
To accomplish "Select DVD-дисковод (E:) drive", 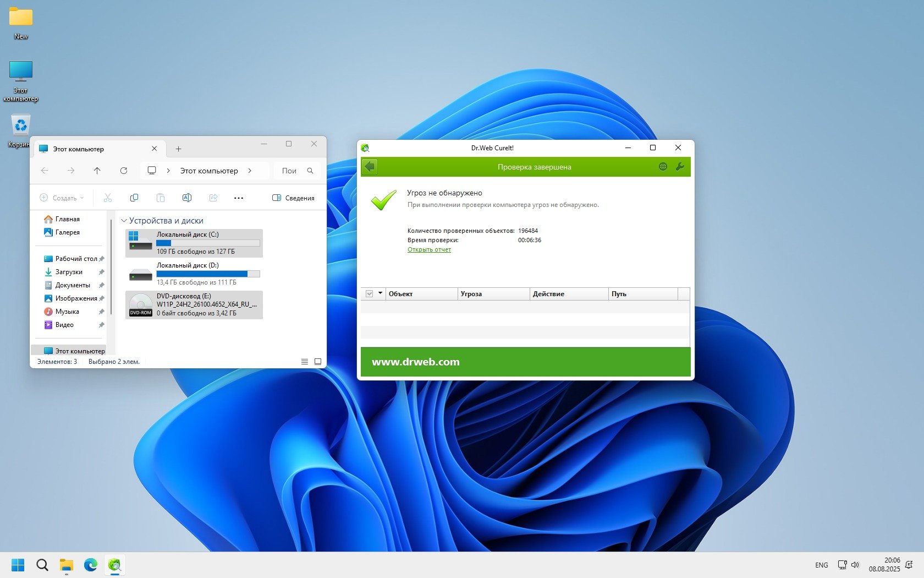I will point(194,305).
